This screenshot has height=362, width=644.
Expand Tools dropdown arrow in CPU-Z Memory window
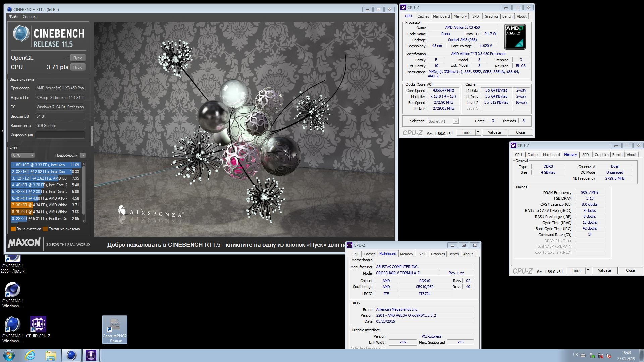[x=588, y=270]
